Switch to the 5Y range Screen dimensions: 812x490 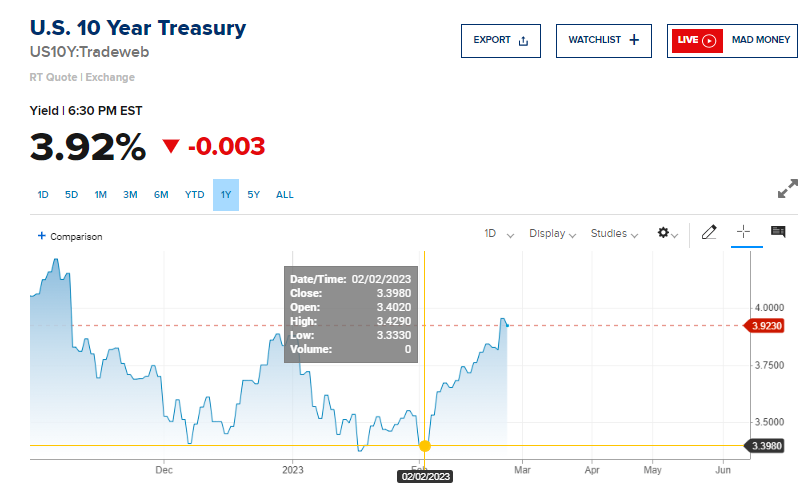tap(254, 194)
